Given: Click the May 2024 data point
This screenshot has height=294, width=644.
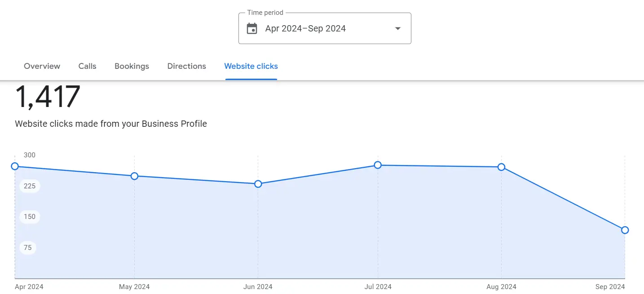Looking at the screenshot, I should 134,176.
